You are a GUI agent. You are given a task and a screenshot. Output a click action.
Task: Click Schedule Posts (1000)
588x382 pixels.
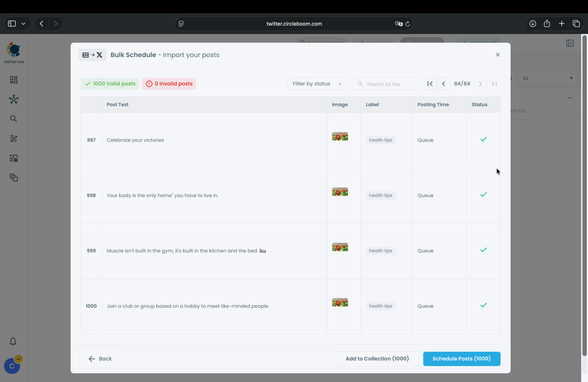click(462, 359)
